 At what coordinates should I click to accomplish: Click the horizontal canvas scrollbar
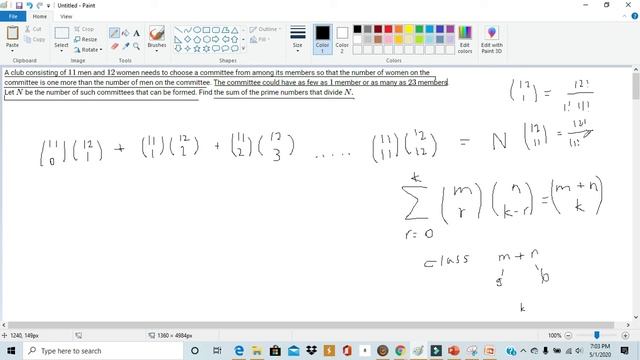(311, 325)
